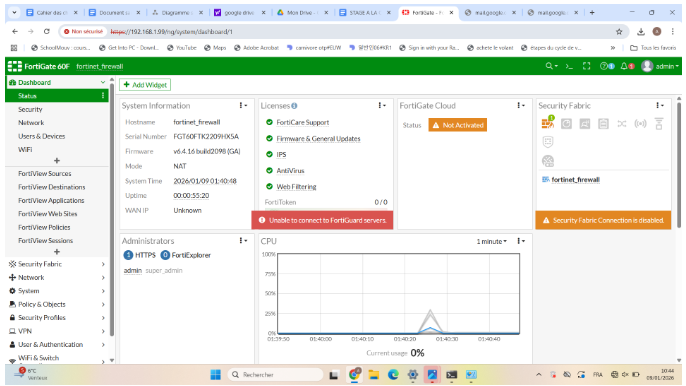
Task: Open FortiView Applications
Action: pos(51,200)
